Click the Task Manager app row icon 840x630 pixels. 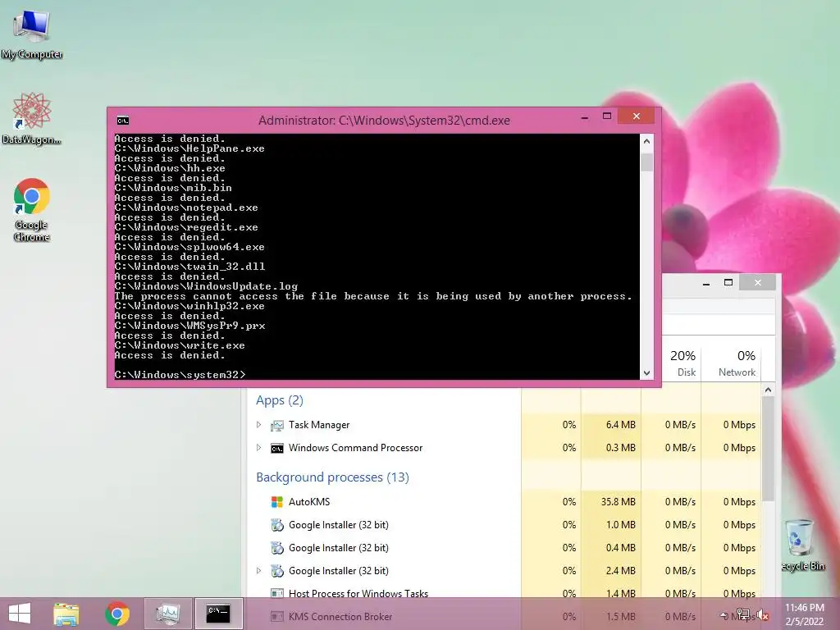[277, 426]
